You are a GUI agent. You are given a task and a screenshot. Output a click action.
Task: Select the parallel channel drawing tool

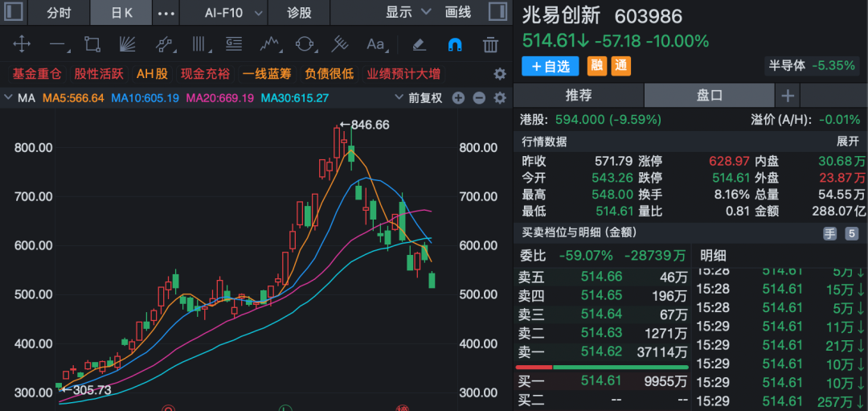pyautogui.click(x=163, y=43)
